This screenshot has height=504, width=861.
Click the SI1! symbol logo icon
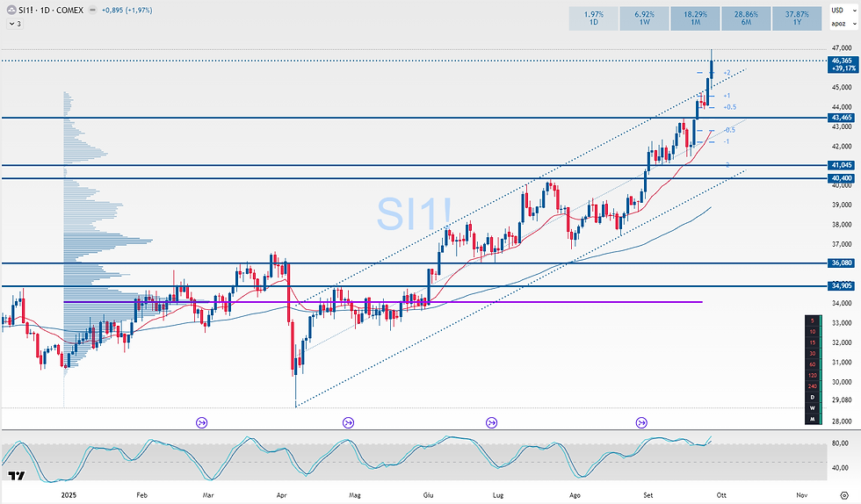(11, 10)
